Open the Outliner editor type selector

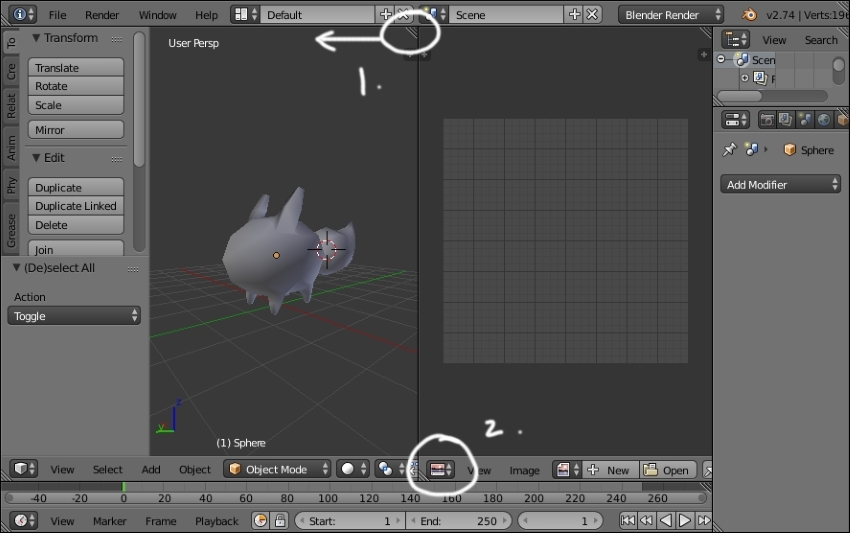tap(735, 40)
